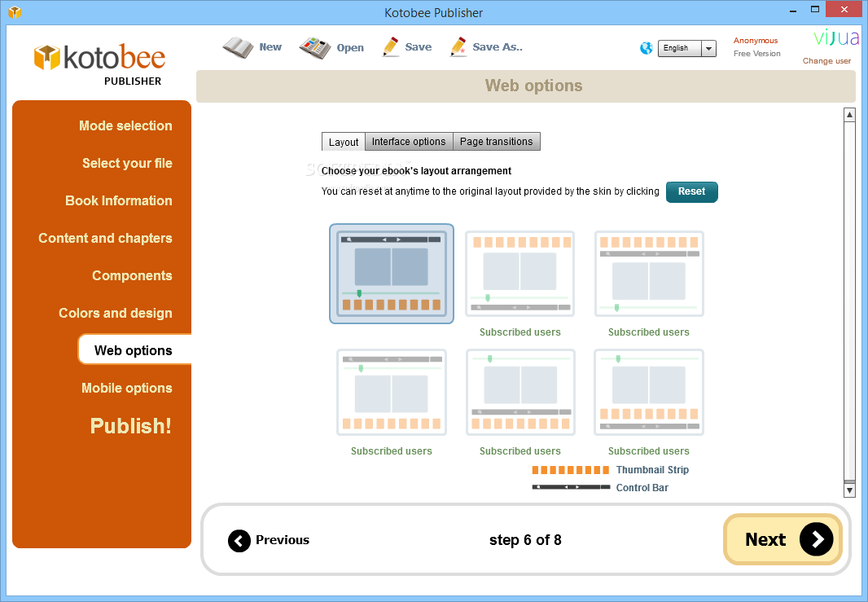Viewport: 868px width, 602px height.
Task: Select layout with control bar and slider on top
Action: point(392,392)
